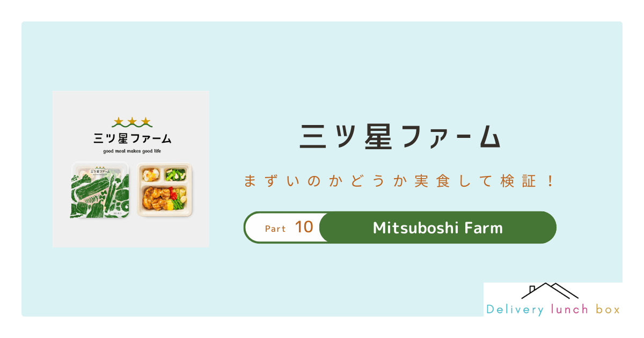
Task: Click the green wavy line under stars
Action: pos(132,128)
